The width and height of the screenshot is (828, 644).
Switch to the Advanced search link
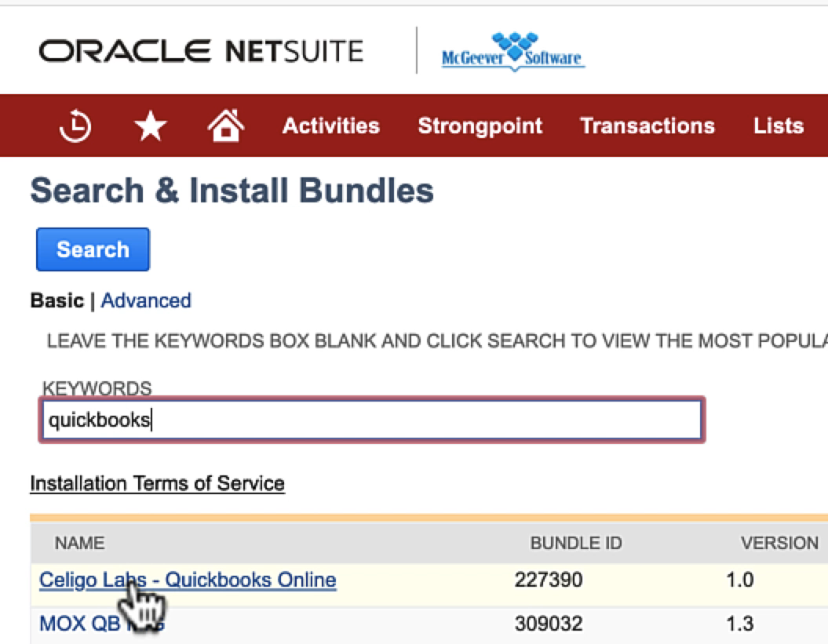click(x=146, y=300)
